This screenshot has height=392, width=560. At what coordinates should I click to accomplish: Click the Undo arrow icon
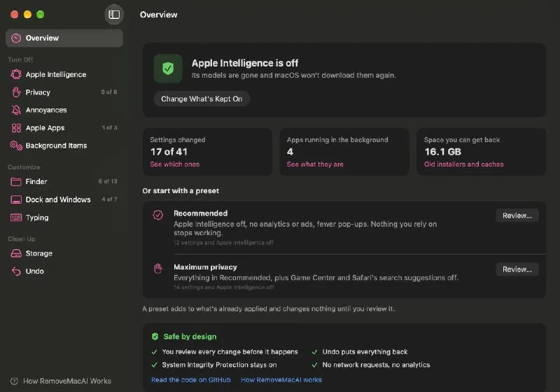[16, 272]
